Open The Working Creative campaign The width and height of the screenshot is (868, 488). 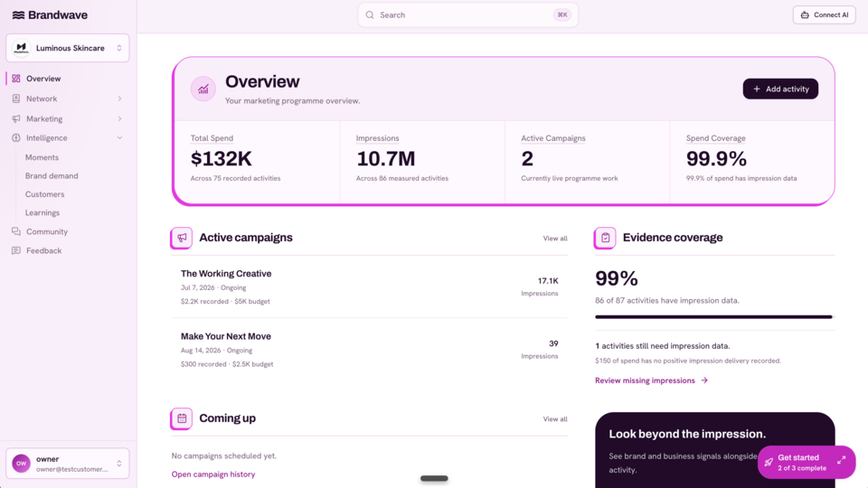click(369, 286)
